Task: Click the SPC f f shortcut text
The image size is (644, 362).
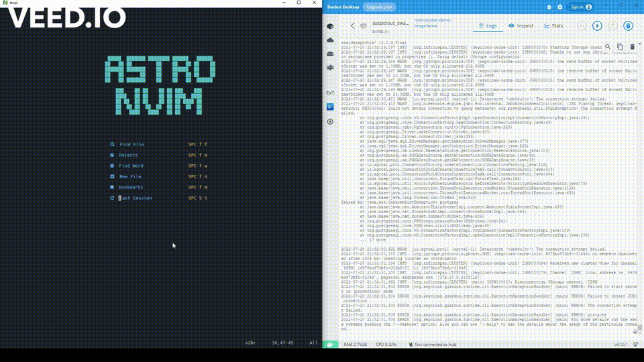Action: pyautogui.click(x=197, y=145)
